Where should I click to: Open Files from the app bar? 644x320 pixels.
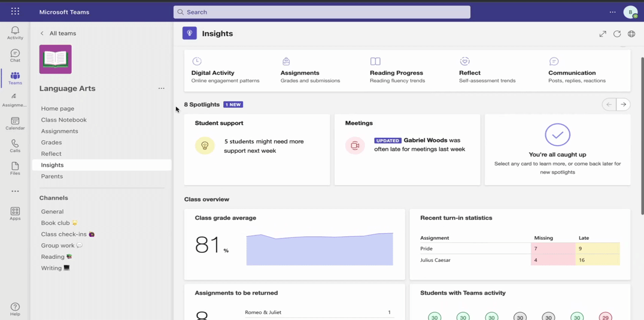point(15,169)
